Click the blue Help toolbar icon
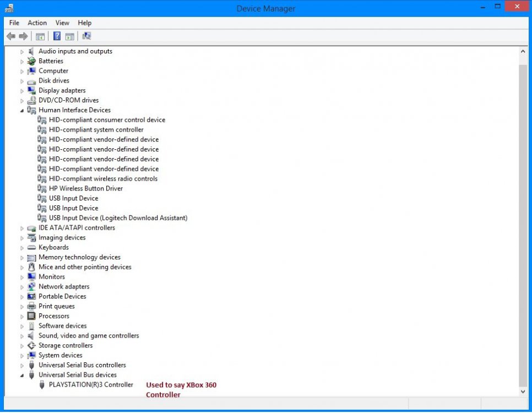Image resolution: width=532 pixels, height=413 pixels. pos(57,36)
